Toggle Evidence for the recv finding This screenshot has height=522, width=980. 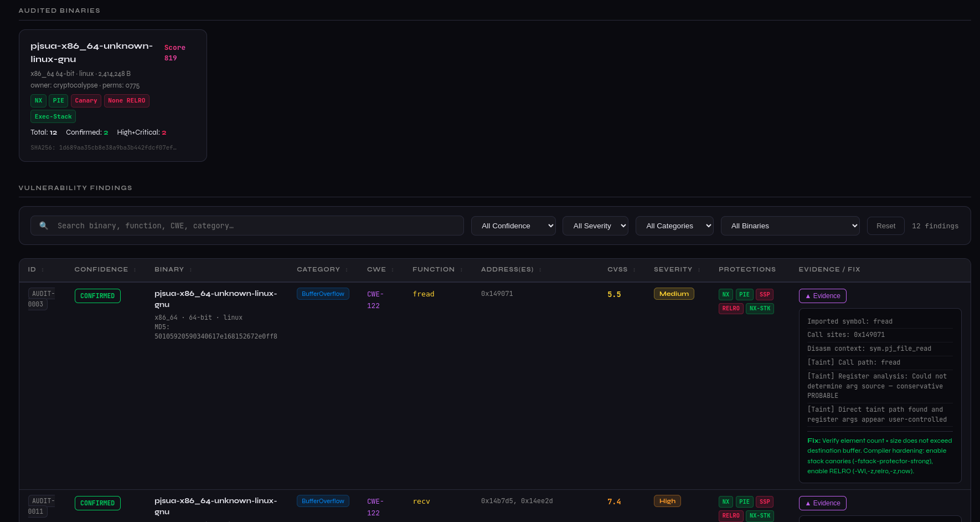pyautogui.click(x=822, y=503)
